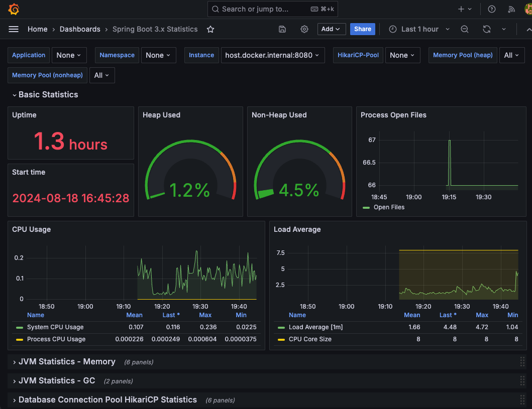Click the clock icon in time picker
This screenshot has height=409, width=532.
coord(392,29)
